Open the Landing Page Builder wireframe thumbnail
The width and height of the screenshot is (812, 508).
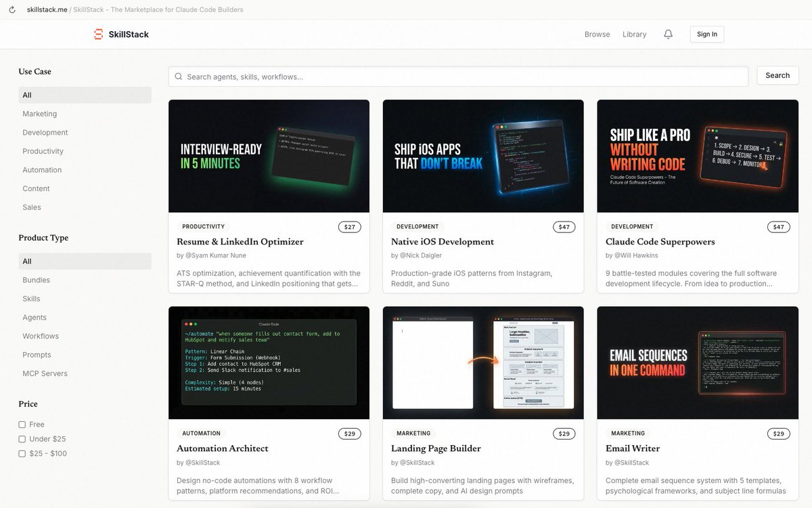(x=483, y=363)
